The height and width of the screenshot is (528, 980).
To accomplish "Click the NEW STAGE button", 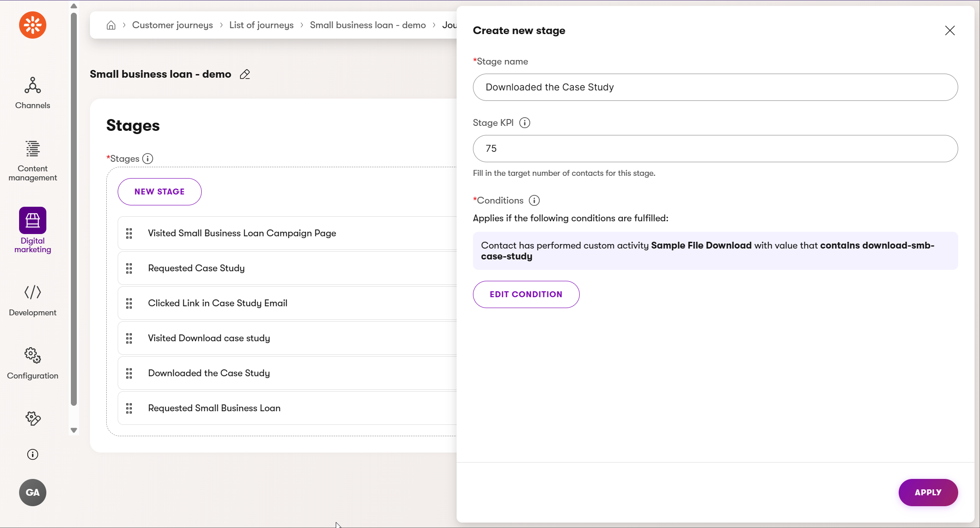I will coord(159,192).
